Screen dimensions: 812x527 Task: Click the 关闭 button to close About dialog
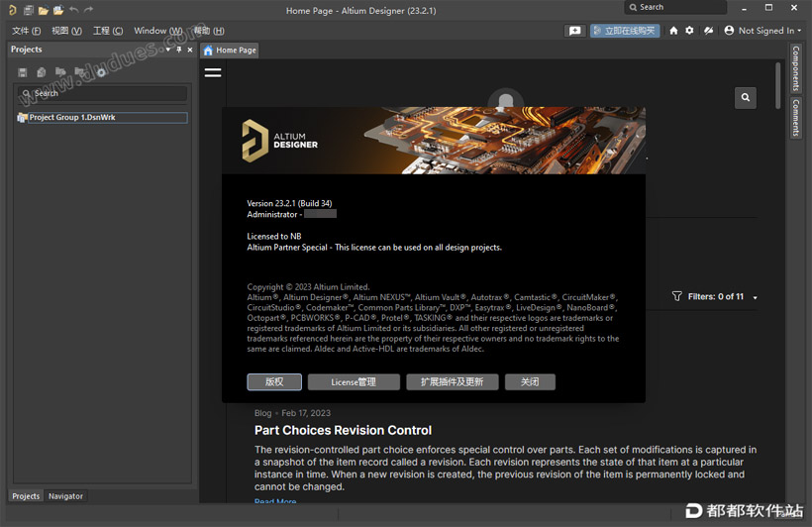(x=530, y=382)
